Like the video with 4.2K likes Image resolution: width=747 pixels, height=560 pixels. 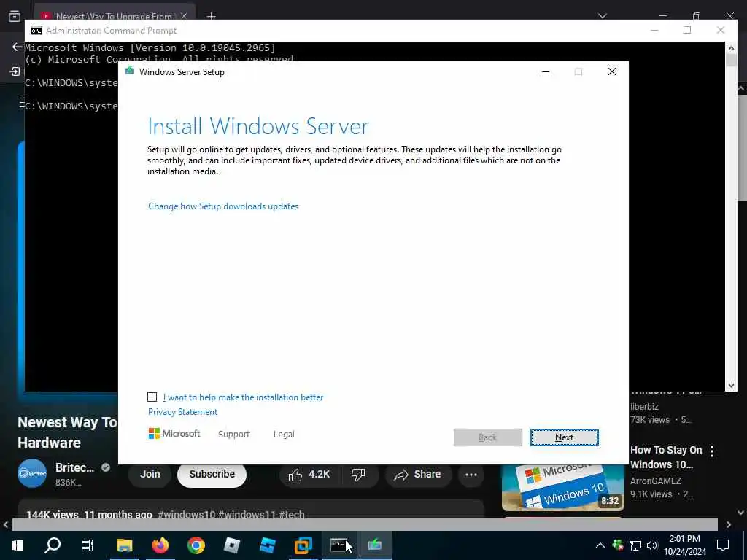309,474
